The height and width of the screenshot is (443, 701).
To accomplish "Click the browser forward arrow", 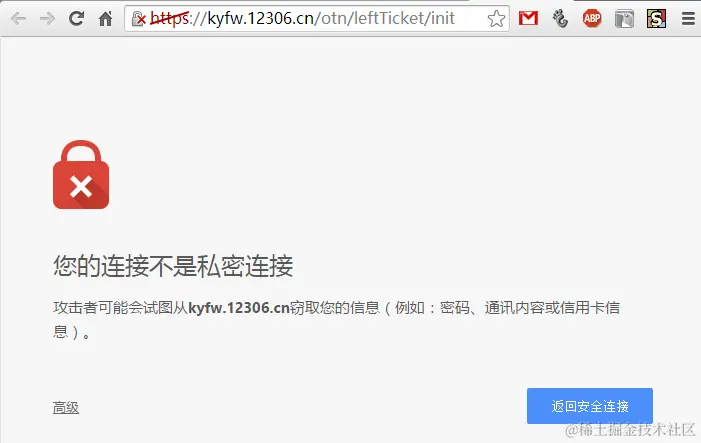I will pos(47,19).
